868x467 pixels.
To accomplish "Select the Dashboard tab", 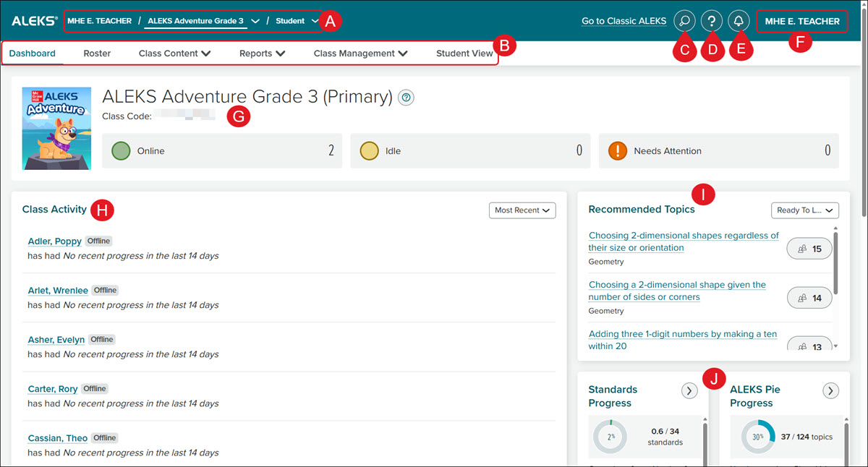I will 33,53.
